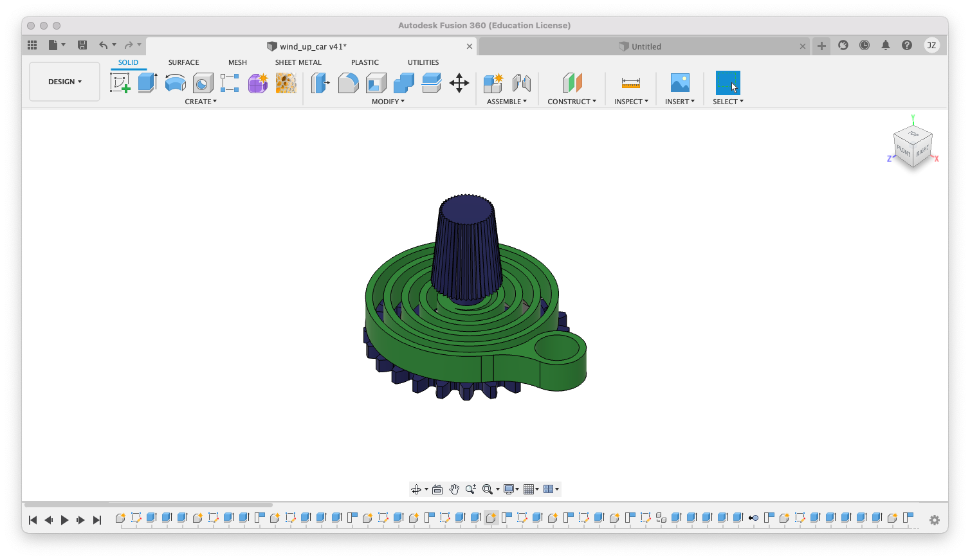970x560 pixels.
Task: Select the Press Pull tool
Action: [320, 83]
